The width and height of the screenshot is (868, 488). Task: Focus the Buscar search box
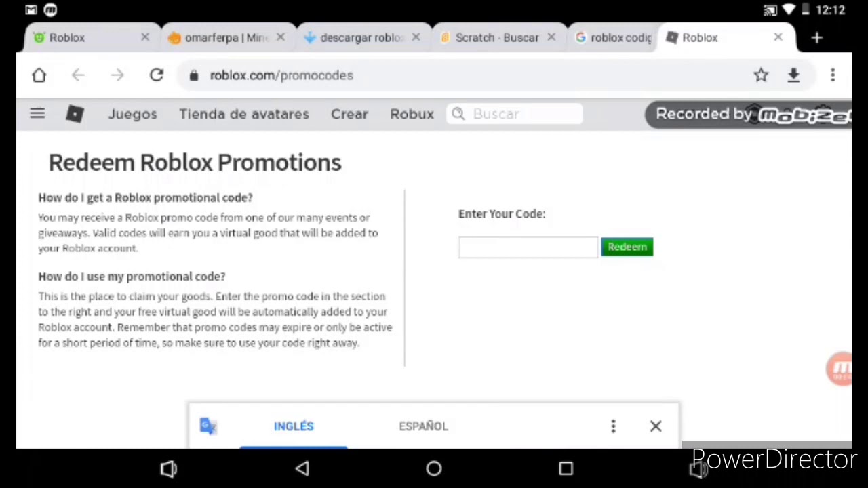514,114
